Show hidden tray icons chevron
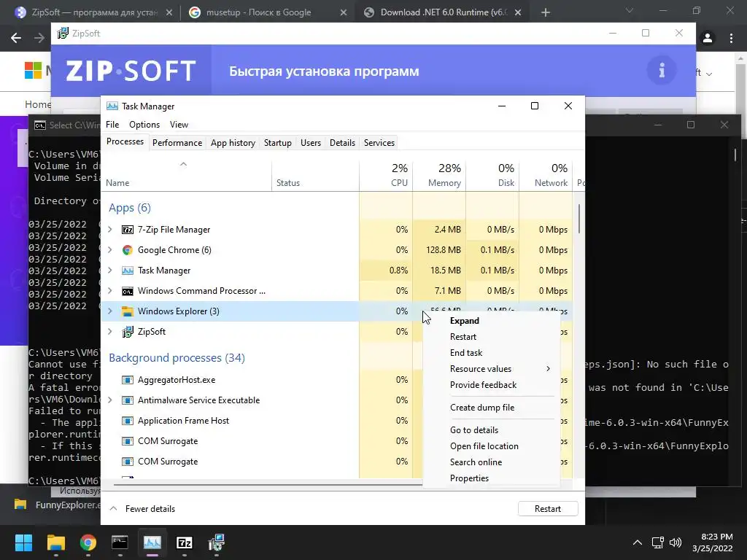The width and height of the screenshot is (747, 560). pos(638,542)
